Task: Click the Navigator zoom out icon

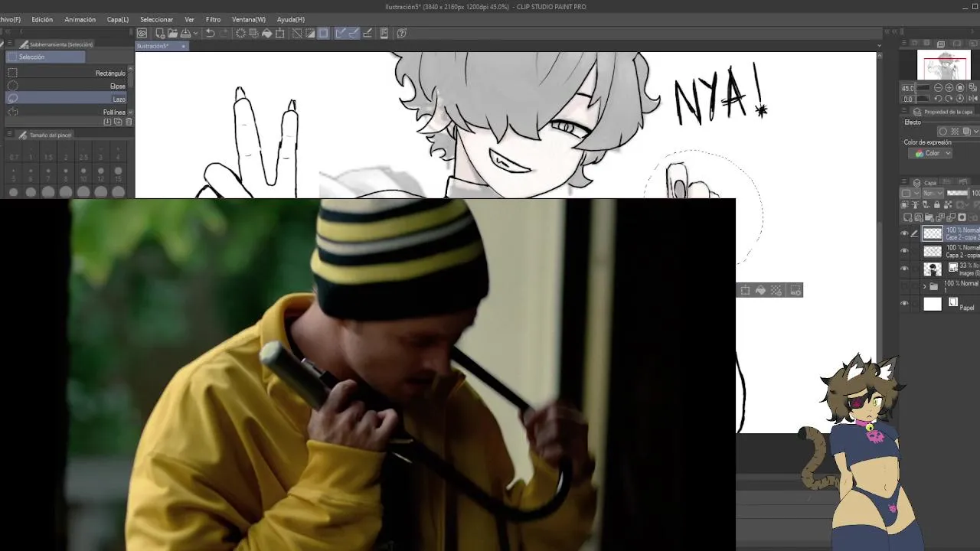Action: click(938, 88)
